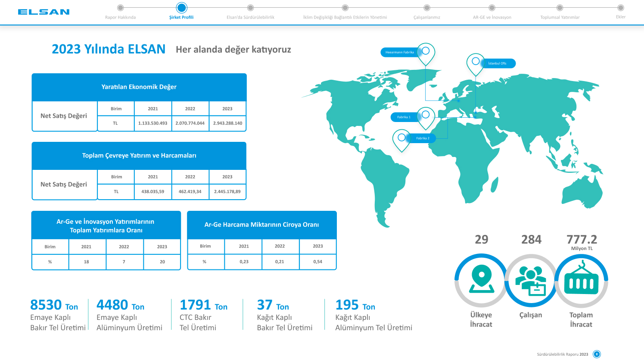
Task: Click the Toplam İhracat shipping container icon
Action: [581, 280]
